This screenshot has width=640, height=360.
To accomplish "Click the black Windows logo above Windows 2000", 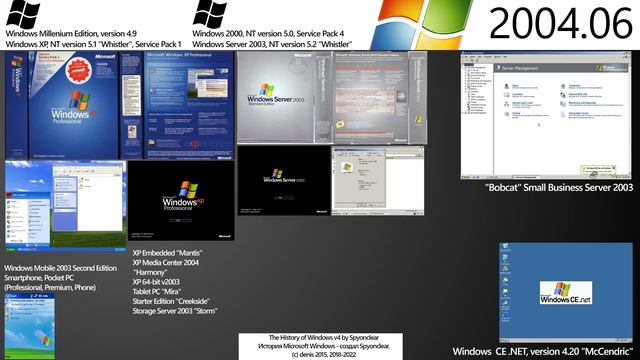I will coord(210,14).
